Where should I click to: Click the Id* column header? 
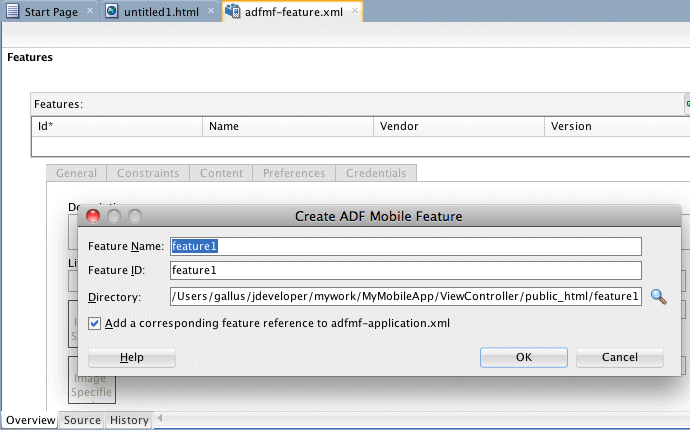(117, 126)
